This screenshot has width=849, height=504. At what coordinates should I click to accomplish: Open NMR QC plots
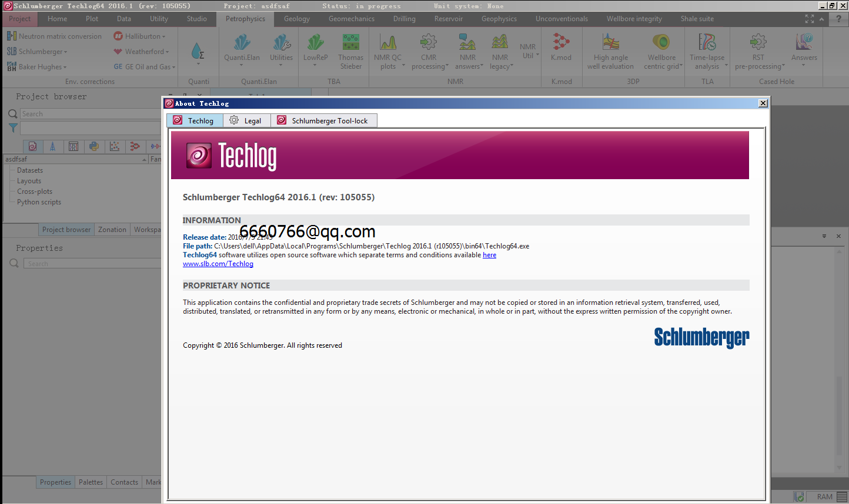click(x=388, y=51)
